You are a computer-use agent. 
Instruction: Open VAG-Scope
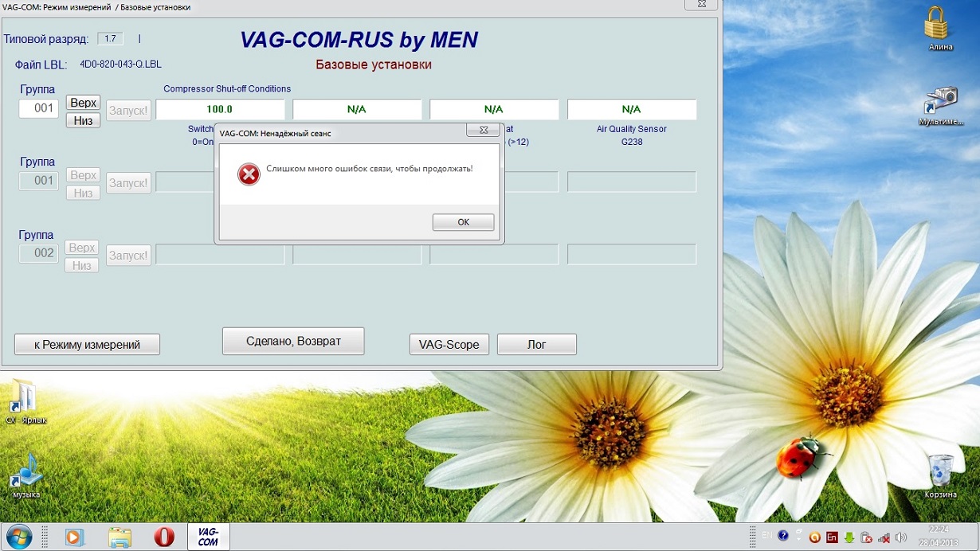pyautogui.click(x=449, y=344)
